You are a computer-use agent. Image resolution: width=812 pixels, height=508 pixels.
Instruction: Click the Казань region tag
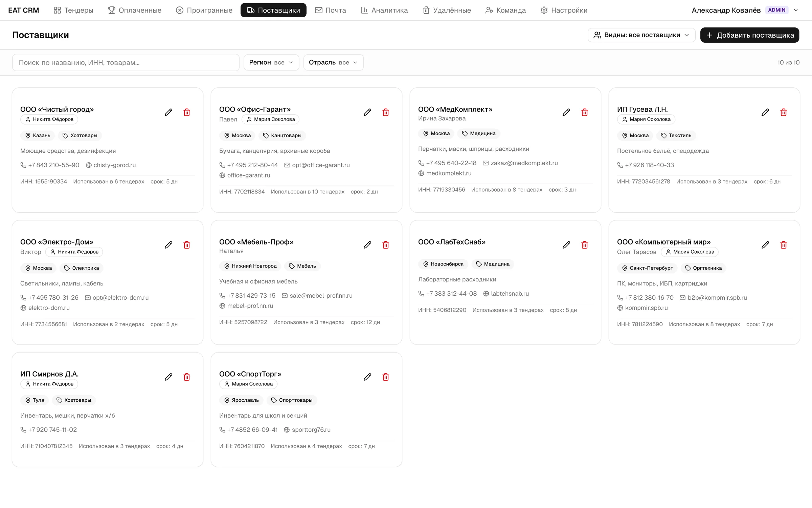pyautogui.click(x=38, y=135)
